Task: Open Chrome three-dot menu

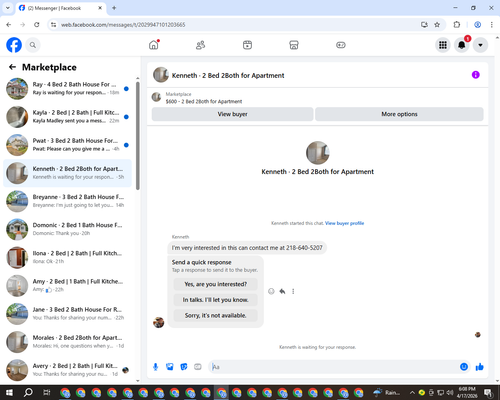Action: click(492, 25)
